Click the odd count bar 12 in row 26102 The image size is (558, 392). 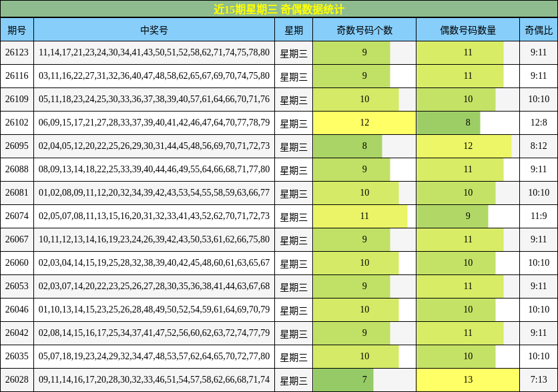pyautogui.click(x=364, y=123)
